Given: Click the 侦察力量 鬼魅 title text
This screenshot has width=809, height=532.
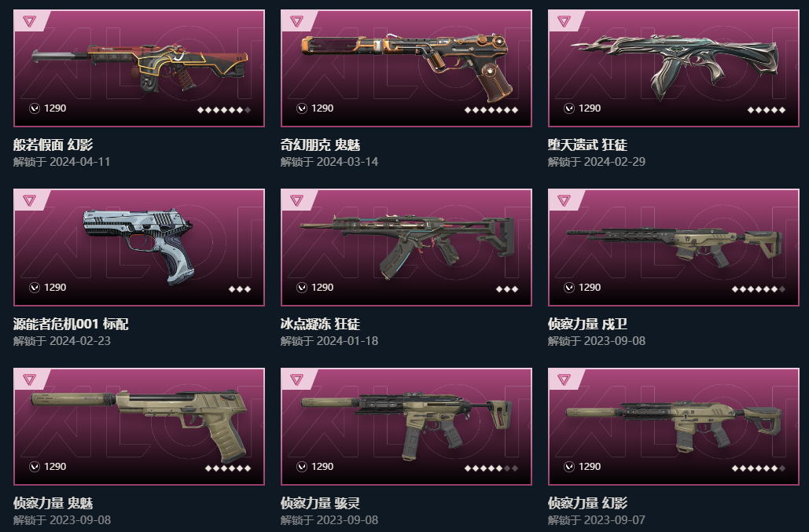Looking at the screenshot, I should tap(53, 503).
